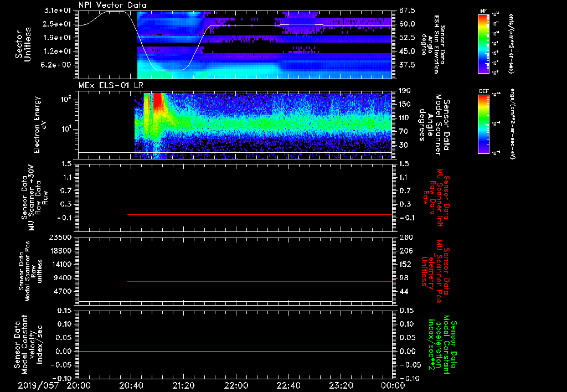Click the green Model Constant acceleration label
Viewport: 567px width, 392px height.
[442, 344]
